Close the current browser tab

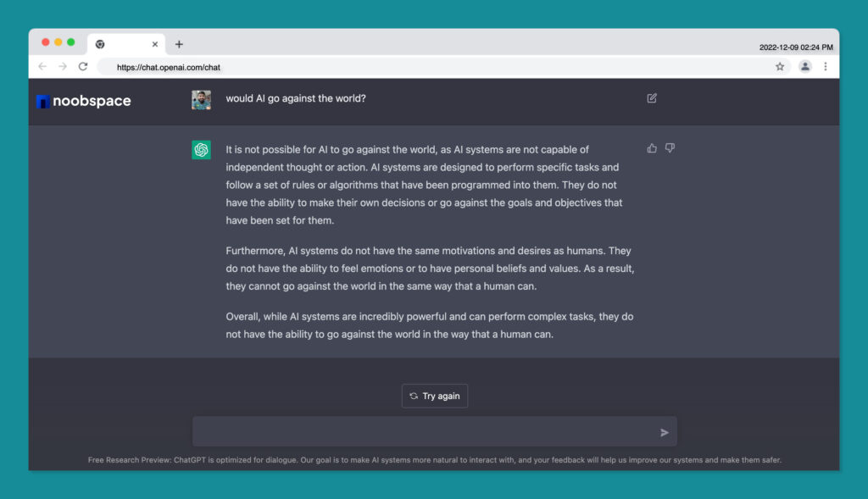pos(155,44)
